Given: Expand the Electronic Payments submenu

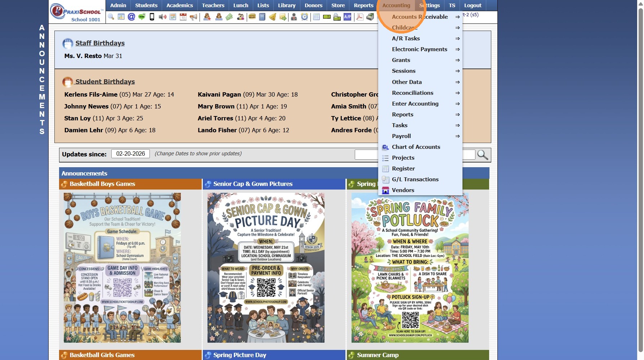Looking at the screenshot, I should point(420,49).
